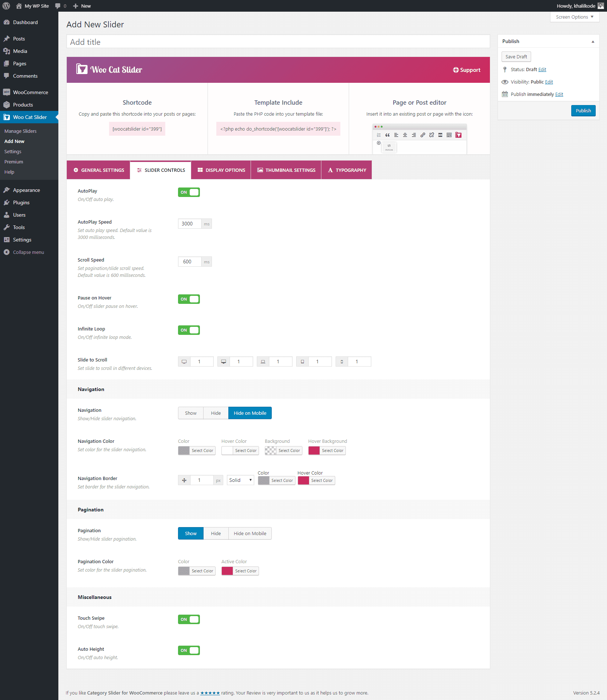Click the Collapse menu arrow icon
607x700 pixels.
tap(7, 252)
